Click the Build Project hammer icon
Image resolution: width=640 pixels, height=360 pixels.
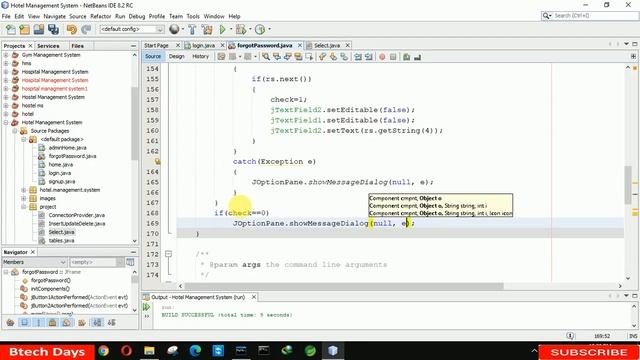(192, 29)
